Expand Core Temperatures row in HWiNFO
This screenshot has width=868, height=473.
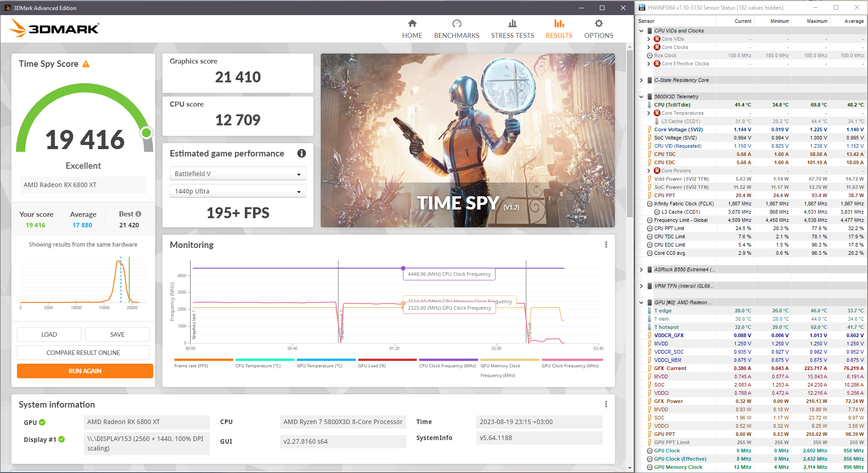[648, 113]
